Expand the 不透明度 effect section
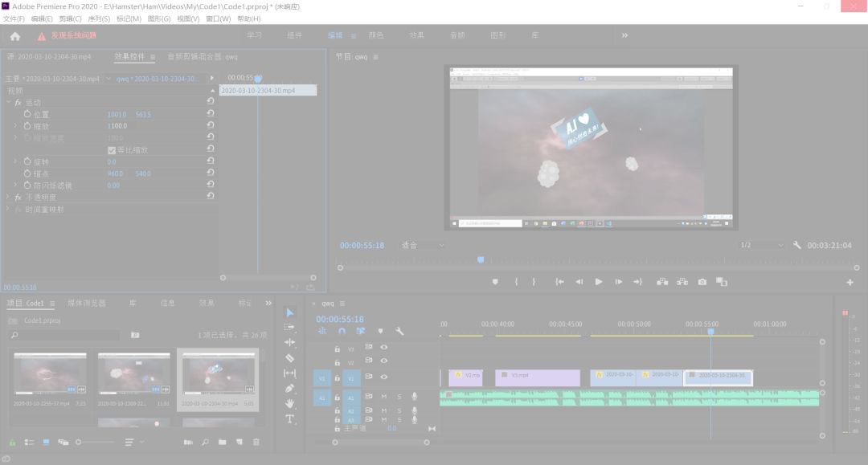Viewport: 868px width, 465px height. pos(9,198)
